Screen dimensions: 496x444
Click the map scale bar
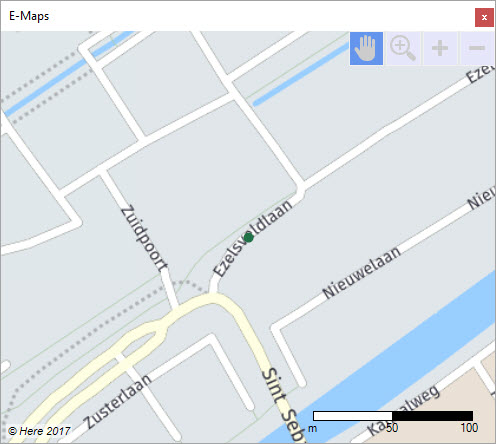[x=393, y=416]
